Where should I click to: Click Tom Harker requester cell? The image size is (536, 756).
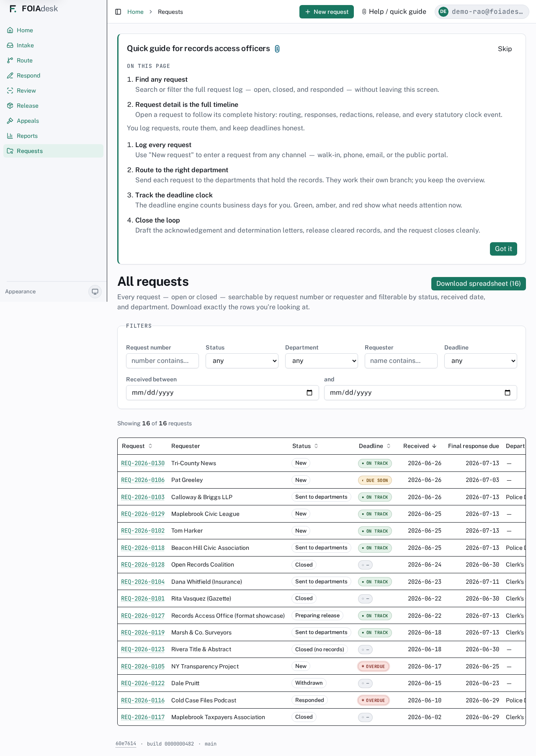tap(187, 531)
